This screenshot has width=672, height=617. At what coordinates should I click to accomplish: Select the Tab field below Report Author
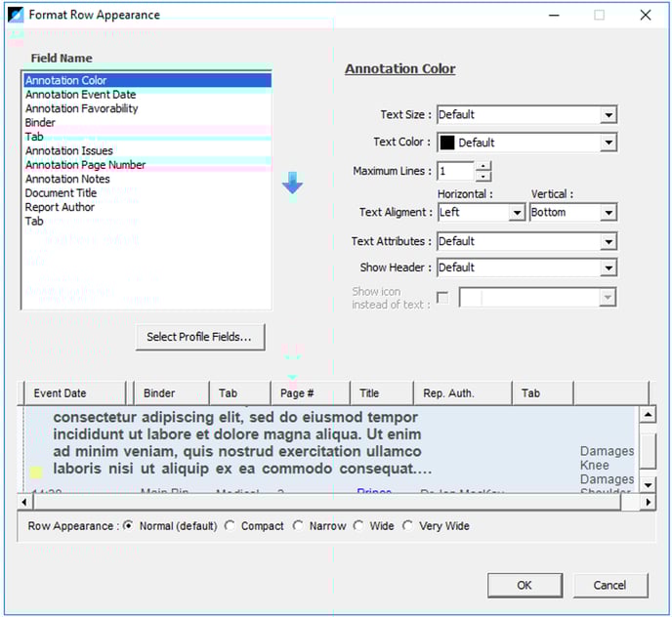pos(147,221)
